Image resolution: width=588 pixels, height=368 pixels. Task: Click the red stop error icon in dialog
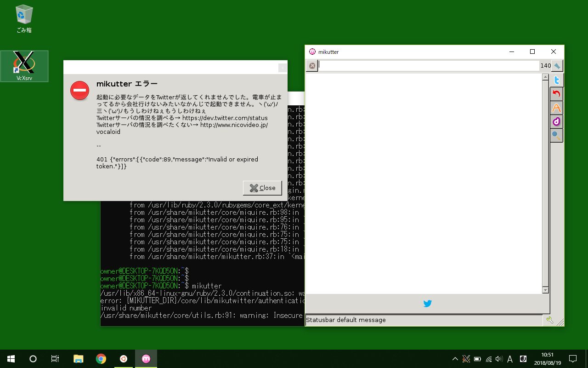79,90
